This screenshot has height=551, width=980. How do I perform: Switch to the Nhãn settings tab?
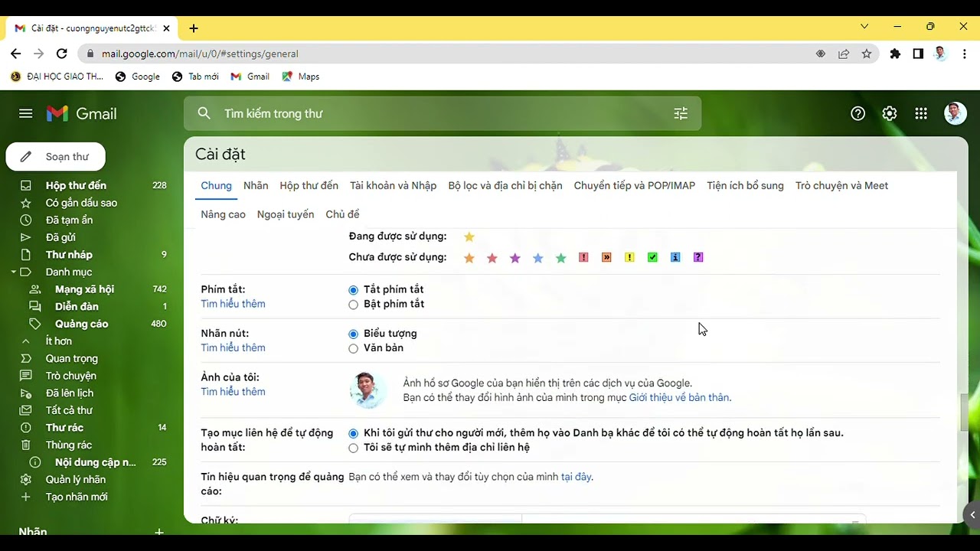[x=256, y=185]
